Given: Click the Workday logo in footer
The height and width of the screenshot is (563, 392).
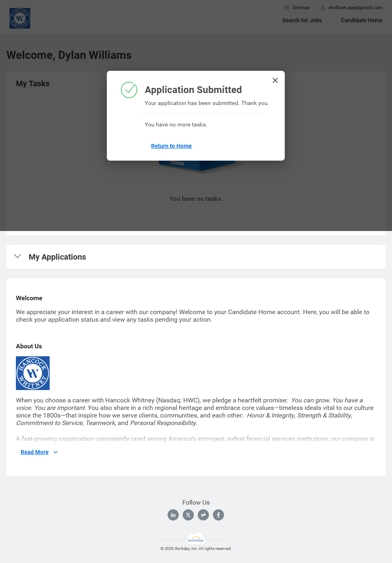Looking at the screenshot, I should click(196, 539).
